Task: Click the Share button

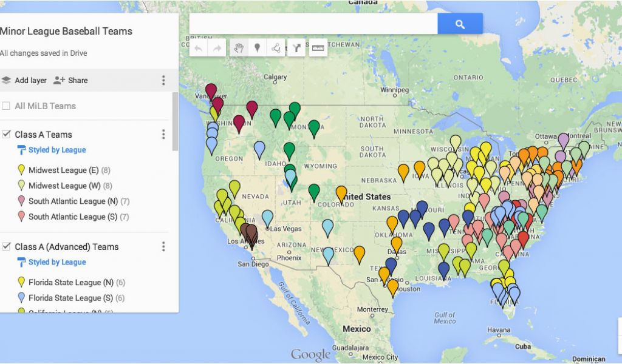Action: tap(70, 81)
